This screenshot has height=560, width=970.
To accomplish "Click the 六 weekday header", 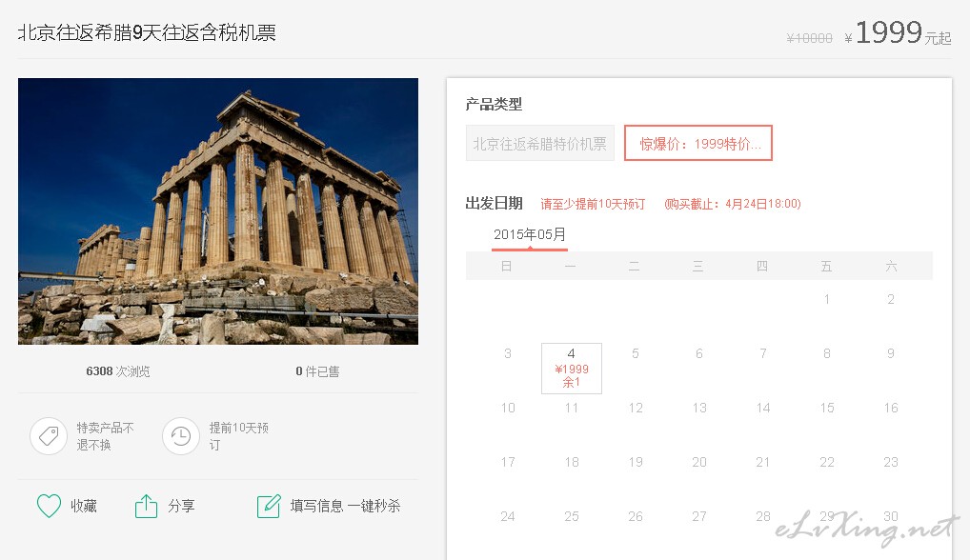I will pyautogui.click(x=891, y=267).
